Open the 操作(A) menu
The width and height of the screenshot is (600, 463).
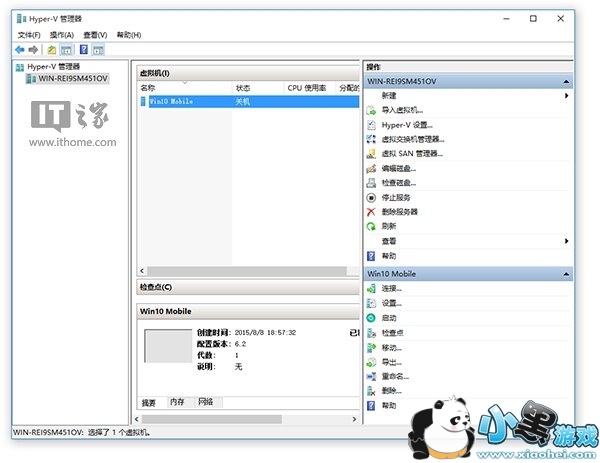pos(62,35)
